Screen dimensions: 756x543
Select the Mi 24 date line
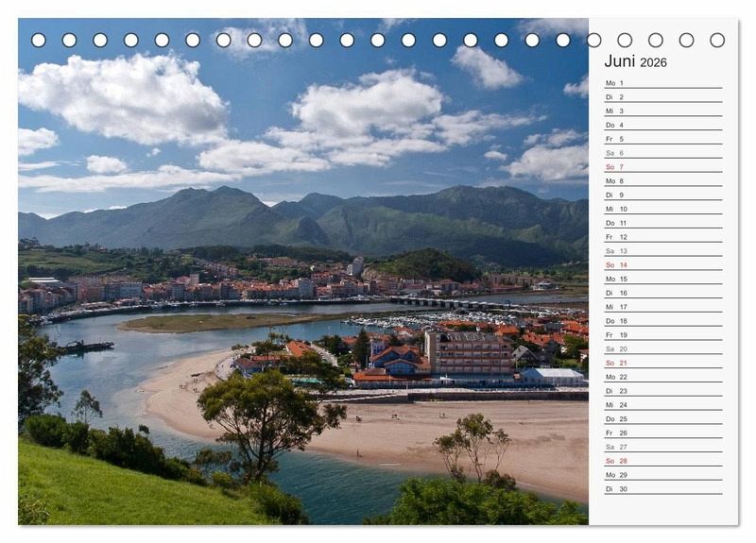[x=662, y=405]
